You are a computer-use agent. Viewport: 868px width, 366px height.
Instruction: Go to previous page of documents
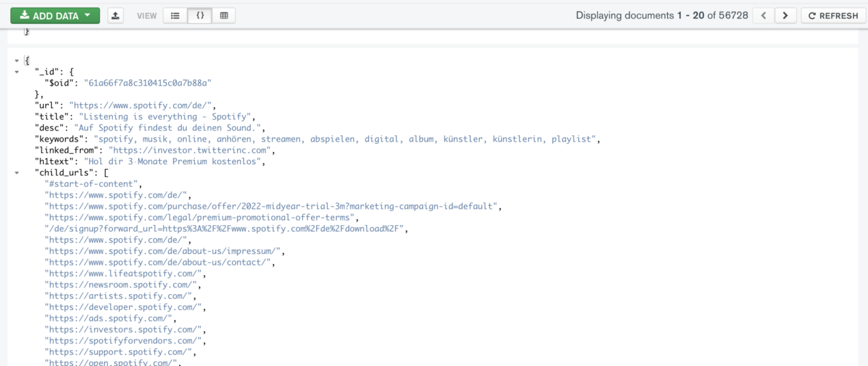tap(764, 15)
